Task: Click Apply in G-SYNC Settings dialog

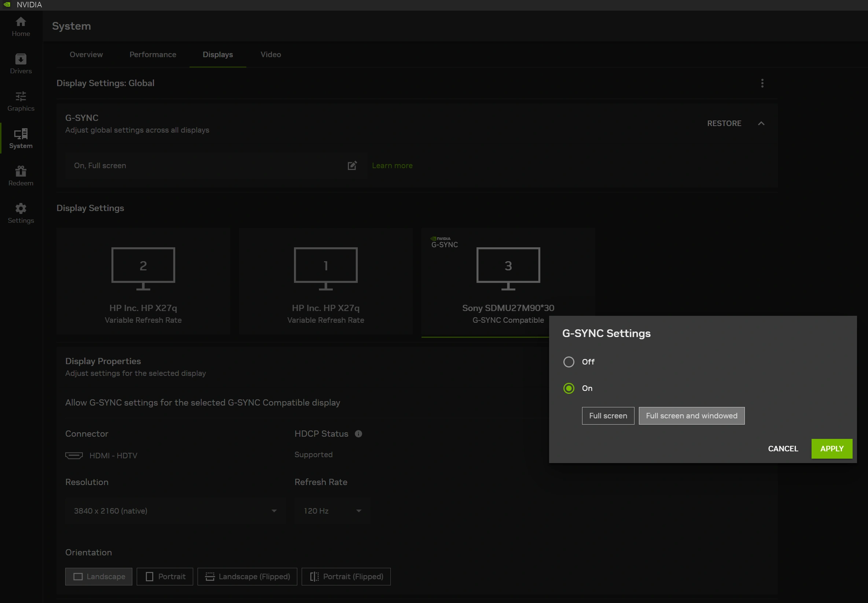Action: [x=832, y=449]
